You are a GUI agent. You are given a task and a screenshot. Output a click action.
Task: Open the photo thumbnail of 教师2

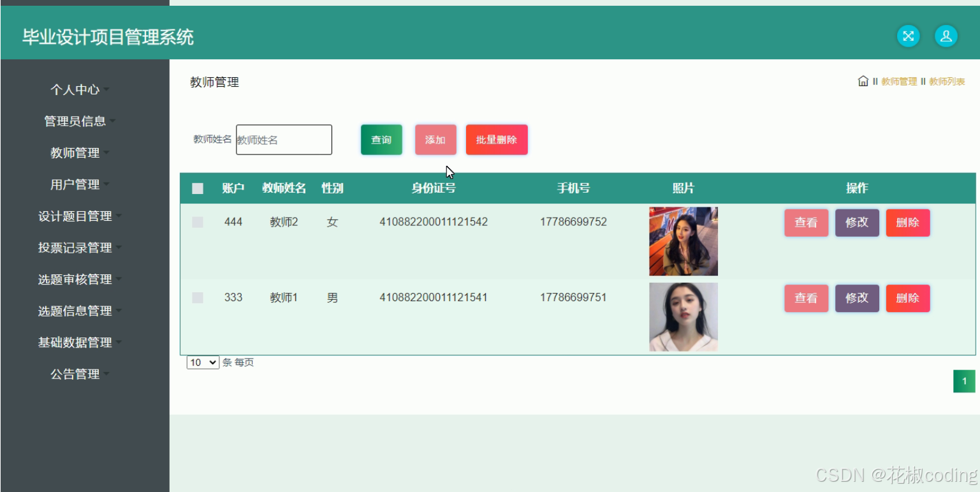tap(684, 241)
